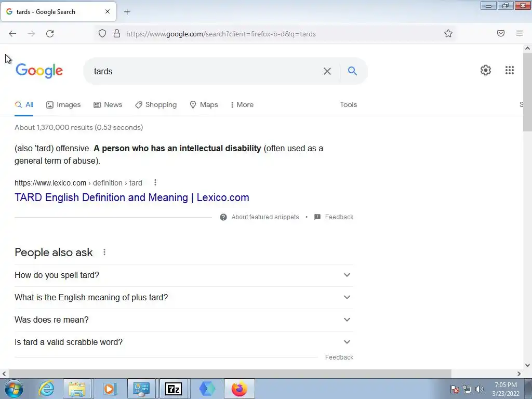532x399 pixels.
Task: Click the scroll up arrow
Action: point(527,48)
